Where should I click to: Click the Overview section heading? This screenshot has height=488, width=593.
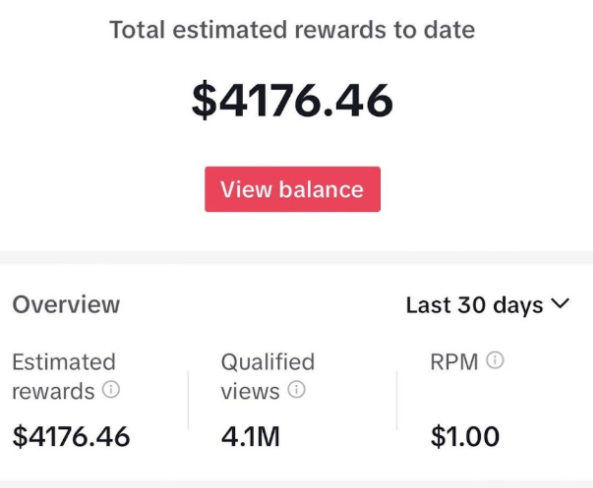[66, 304]
